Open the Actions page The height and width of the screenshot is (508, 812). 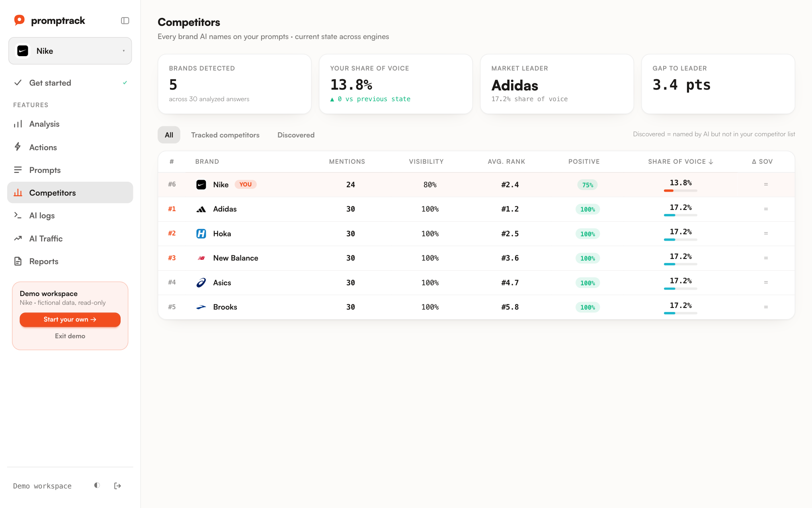point(70,147)
